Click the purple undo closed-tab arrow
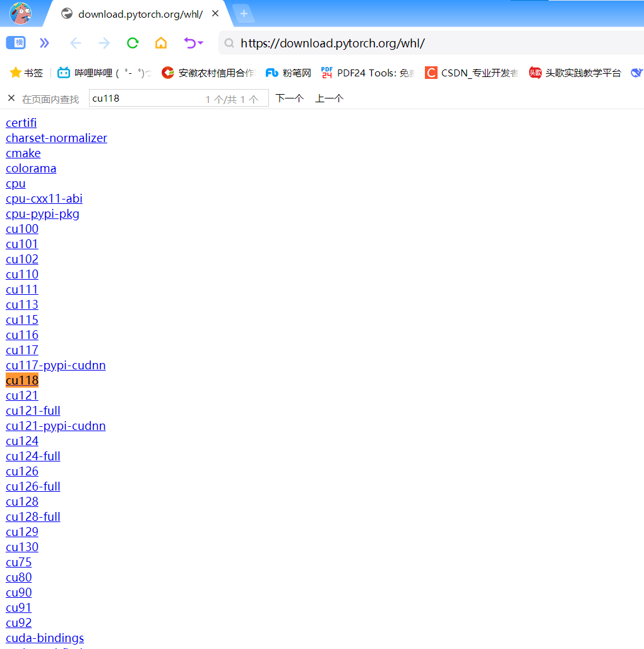This screenshot has width=644, height=649. (x=189, y=43)
